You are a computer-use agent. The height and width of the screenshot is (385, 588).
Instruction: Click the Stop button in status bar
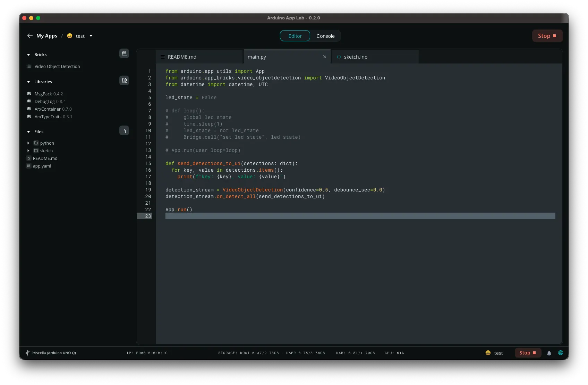click(528, 353)
